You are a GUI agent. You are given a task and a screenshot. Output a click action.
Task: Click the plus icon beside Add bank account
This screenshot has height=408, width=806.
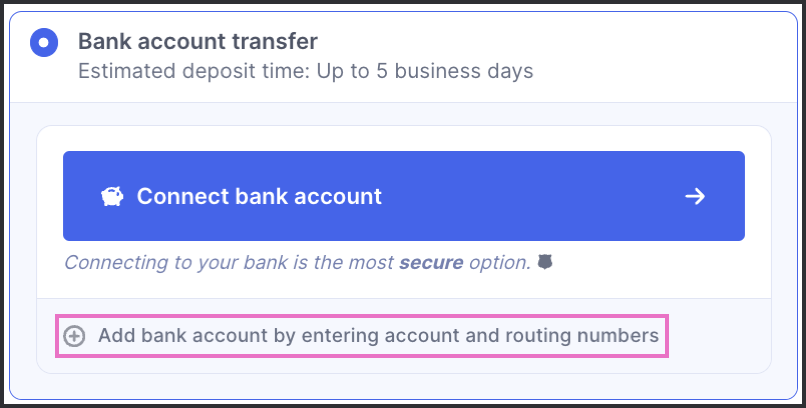click(x=74, y=337)
